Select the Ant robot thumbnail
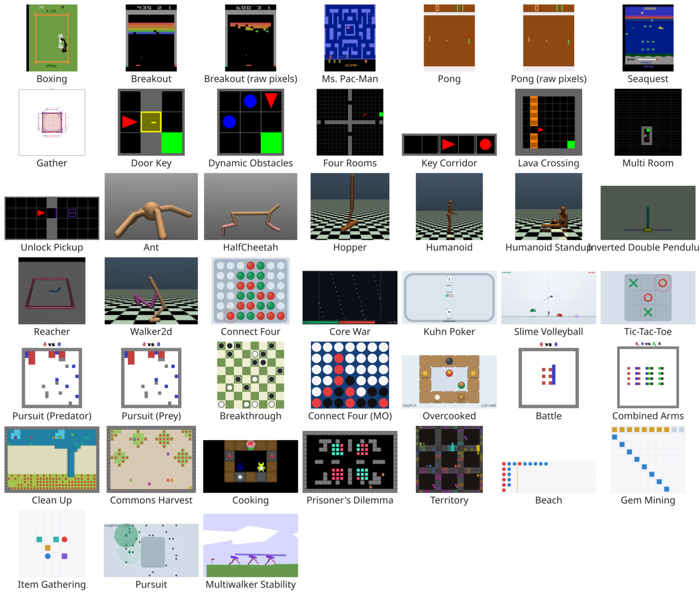 (x=151, y=206)
